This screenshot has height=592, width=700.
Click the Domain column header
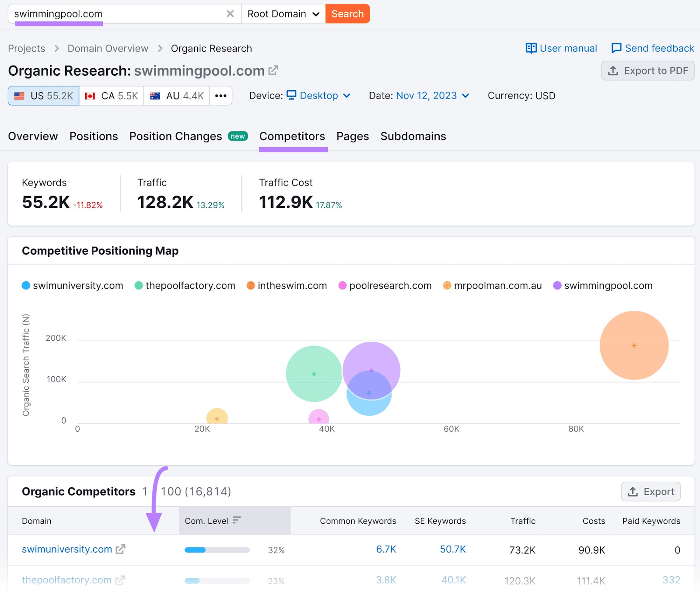[x=37, y=521]
